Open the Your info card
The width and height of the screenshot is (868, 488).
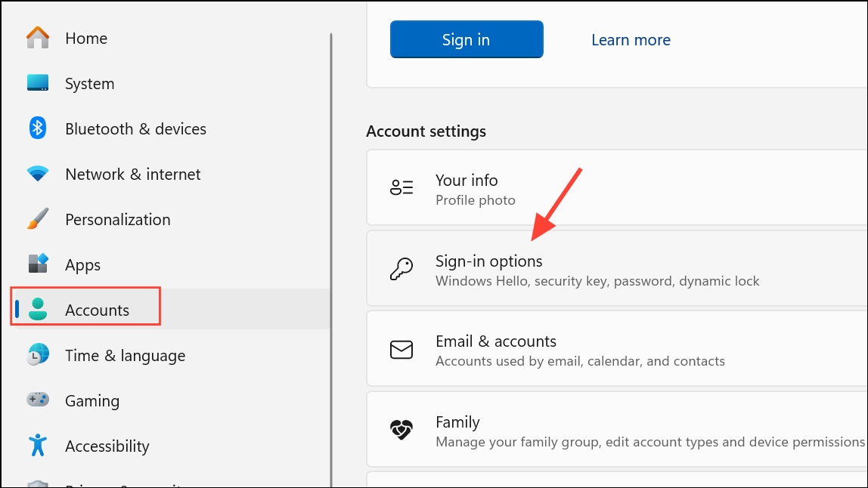coord(617,187)
